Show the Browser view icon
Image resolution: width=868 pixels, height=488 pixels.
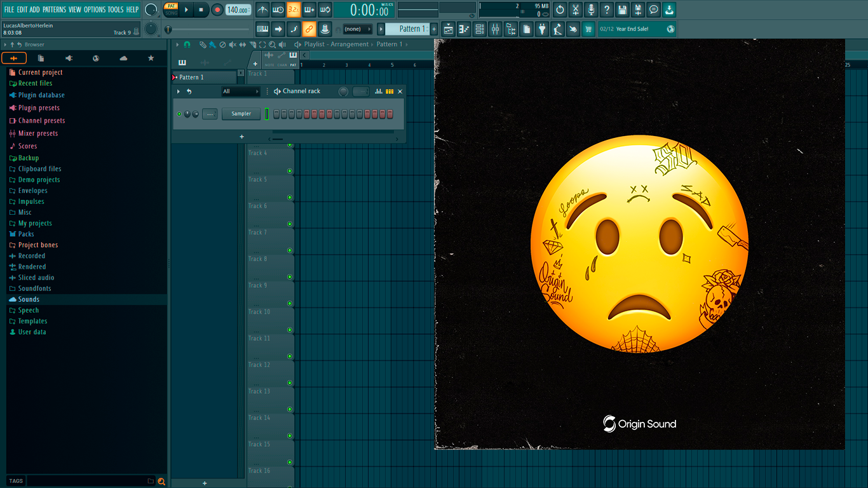(x=511, y=29)
